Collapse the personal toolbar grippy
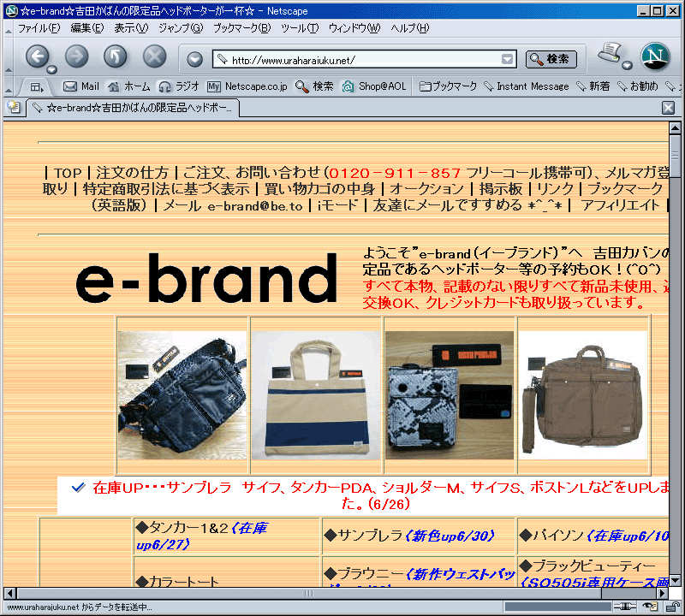 [x=9, y=87]
